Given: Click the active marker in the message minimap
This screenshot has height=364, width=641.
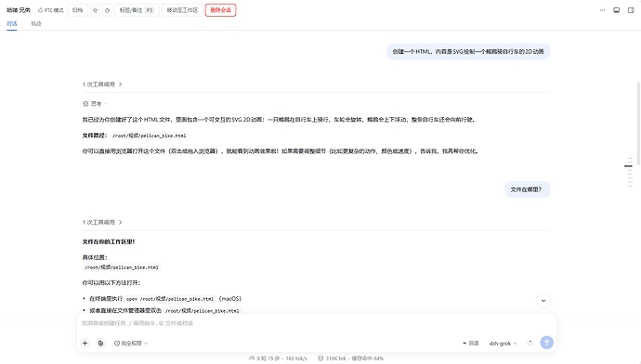Looking at the screenshot, I should click(x=628, y=166).
